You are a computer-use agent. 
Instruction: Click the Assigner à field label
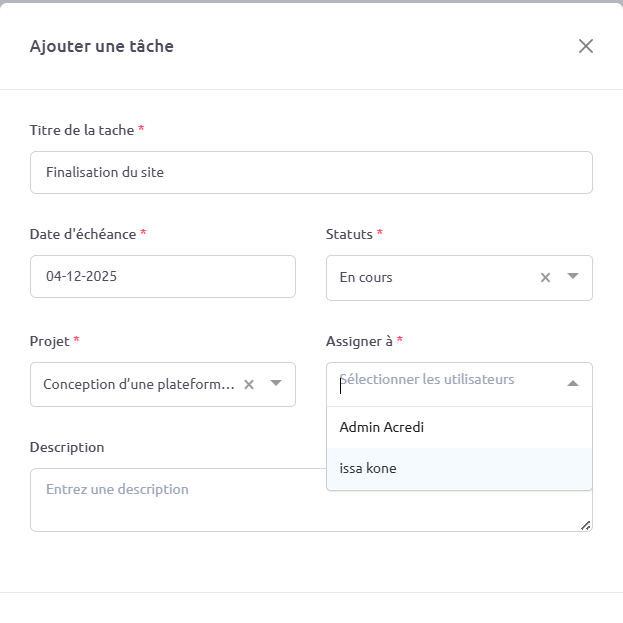(359, 341)
